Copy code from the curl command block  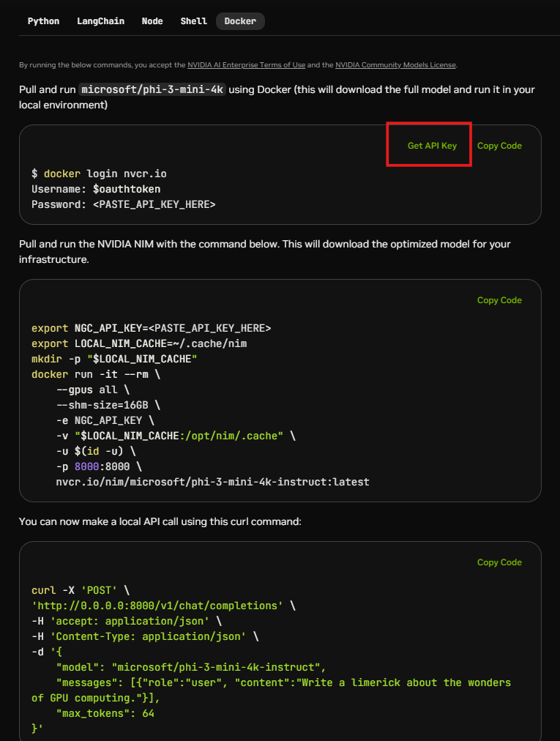tap(499, 562)
